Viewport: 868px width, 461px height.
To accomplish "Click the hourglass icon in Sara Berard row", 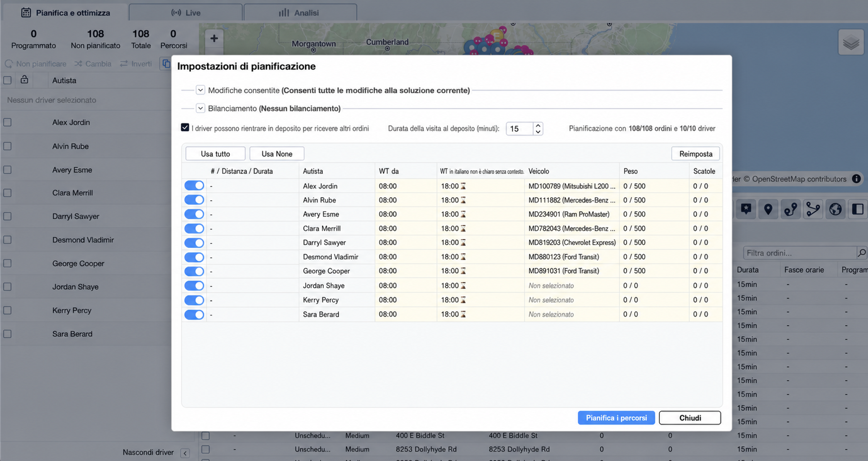I will tap(463, 314).
